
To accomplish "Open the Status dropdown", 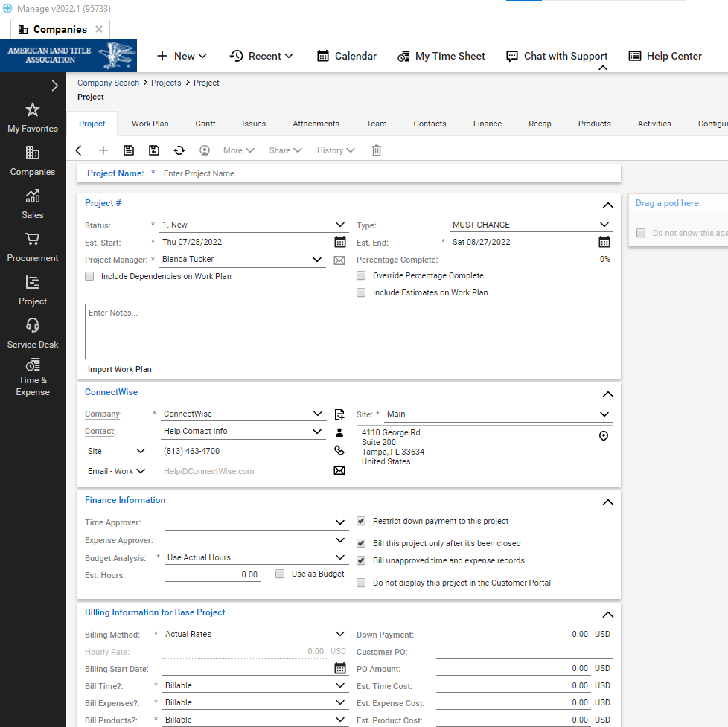I will (340, 225).
